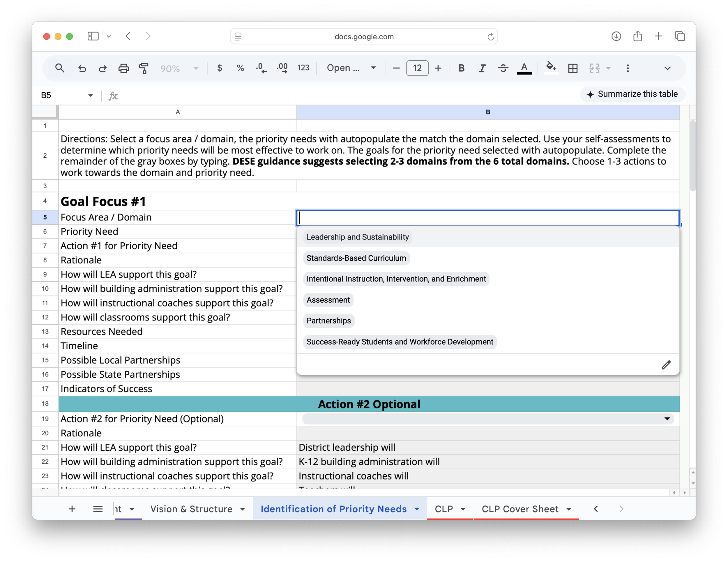Screen dimensions: 728x562
Task: Click the edit pencil in dropdown list
Action: point(666,365)
